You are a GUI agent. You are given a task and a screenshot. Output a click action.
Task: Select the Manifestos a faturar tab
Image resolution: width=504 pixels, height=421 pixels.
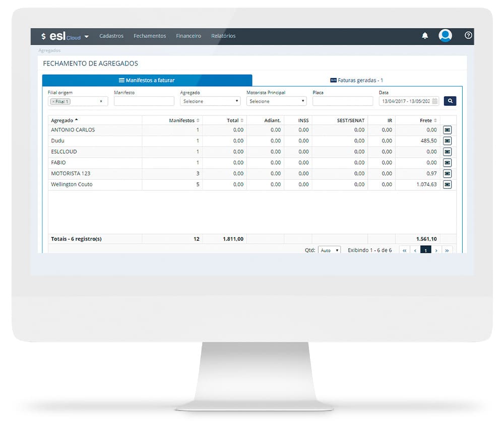tap(147, 81)
